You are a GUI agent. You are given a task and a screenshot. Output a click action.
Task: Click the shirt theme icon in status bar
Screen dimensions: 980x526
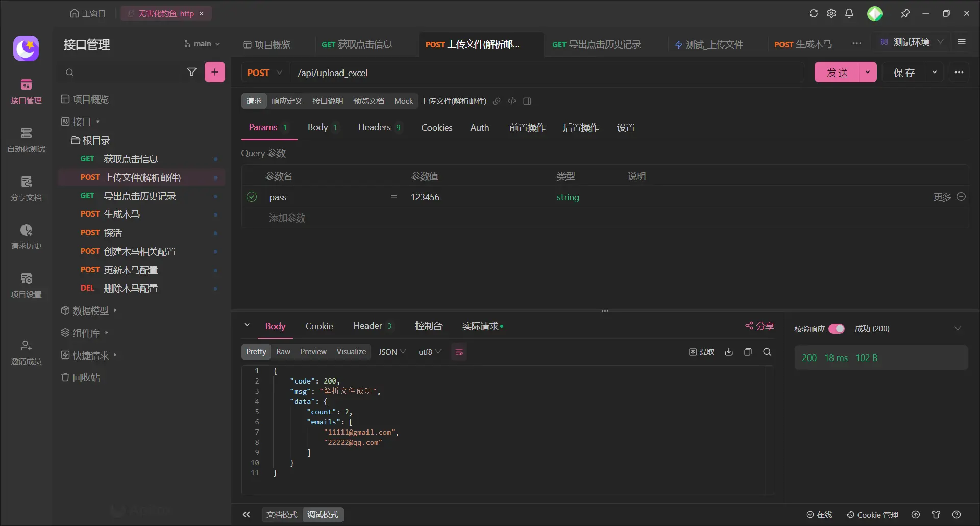click(936, 514)
